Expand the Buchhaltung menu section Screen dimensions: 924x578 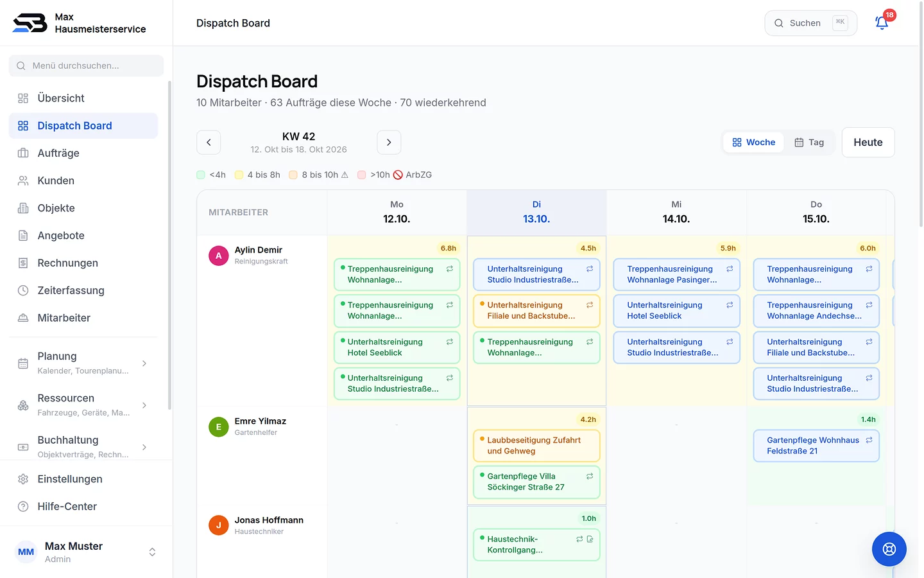[83, 447]
